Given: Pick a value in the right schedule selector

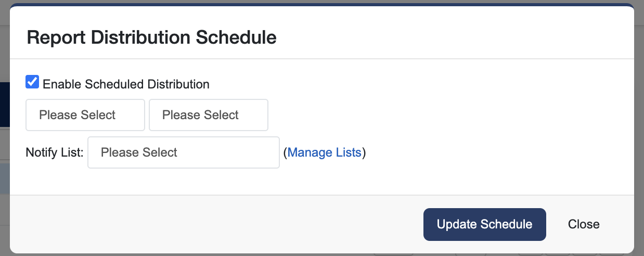Looking at the screenshot, I should coord(209,115).
